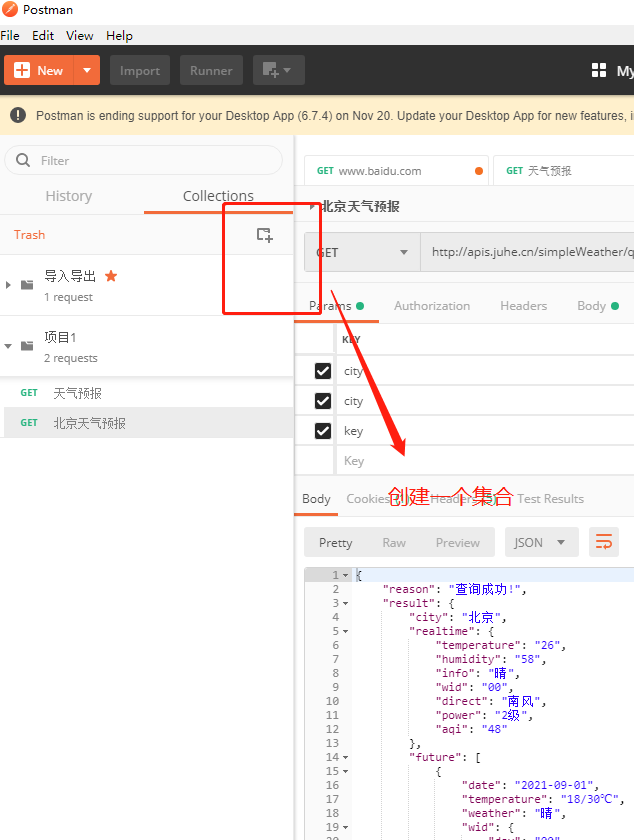This screenshot has width=634, height=840.
Task: Select the Pretty view button
Action: tap(335, 543)
